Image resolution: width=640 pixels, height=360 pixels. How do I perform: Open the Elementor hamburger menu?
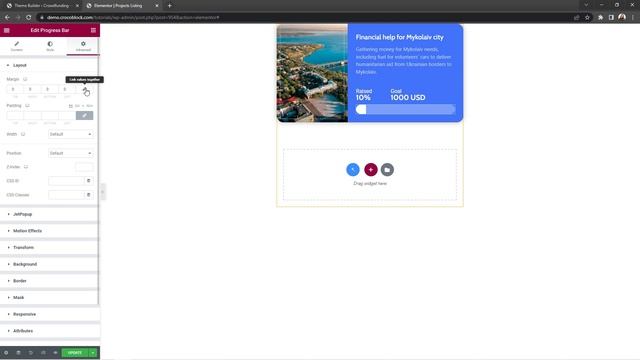[x=7, y=30]
